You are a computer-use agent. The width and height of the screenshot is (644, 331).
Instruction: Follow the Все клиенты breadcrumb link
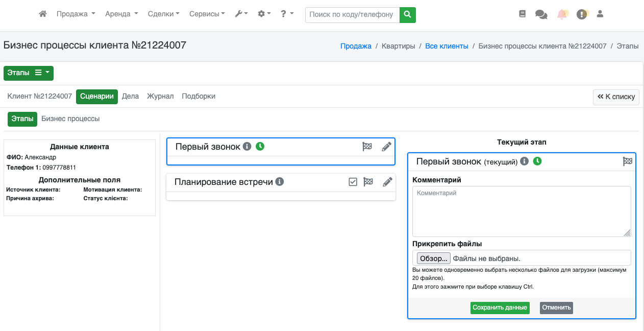point(447,46)
